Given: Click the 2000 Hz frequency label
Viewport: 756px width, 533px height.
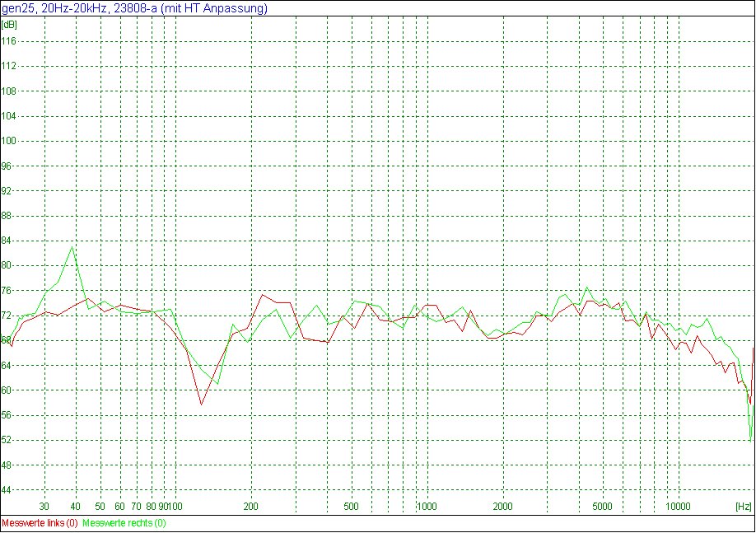Looking at the screenshot, I should pyautogui.click(x=503, y=507).
